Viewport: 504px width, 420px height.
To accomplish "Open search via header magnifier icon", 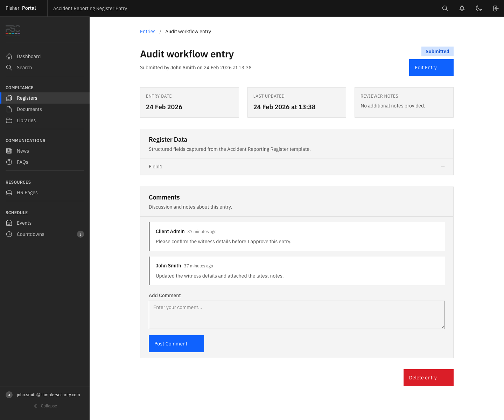I will pos(445,8).
